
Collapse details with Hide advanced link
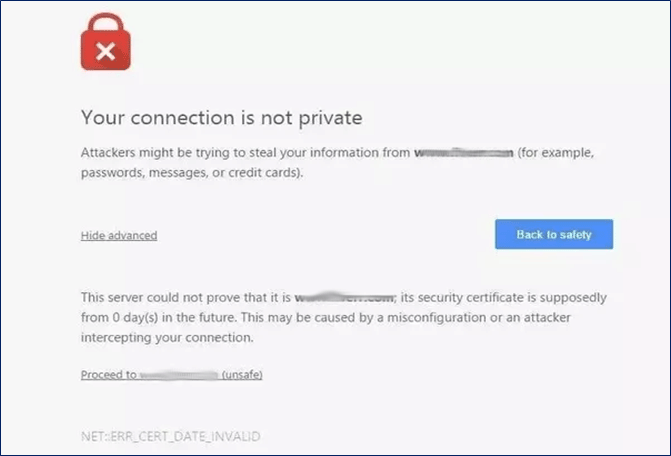(119, 236)
